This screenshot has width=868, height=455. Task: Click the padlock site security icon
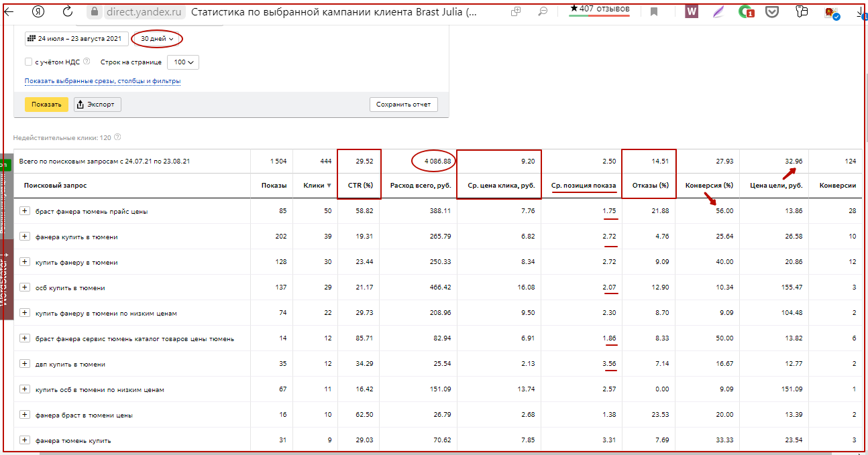tap(95, 12)
